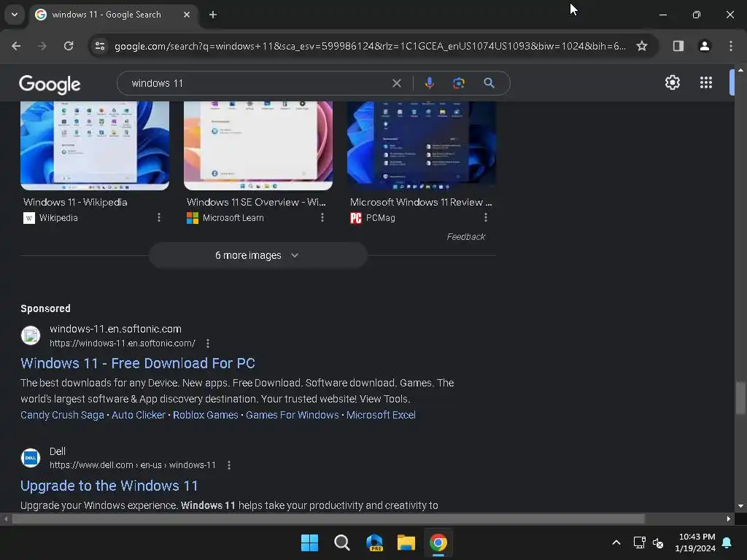
Task: Expand '6 more images'
Action: pos(258,255)
